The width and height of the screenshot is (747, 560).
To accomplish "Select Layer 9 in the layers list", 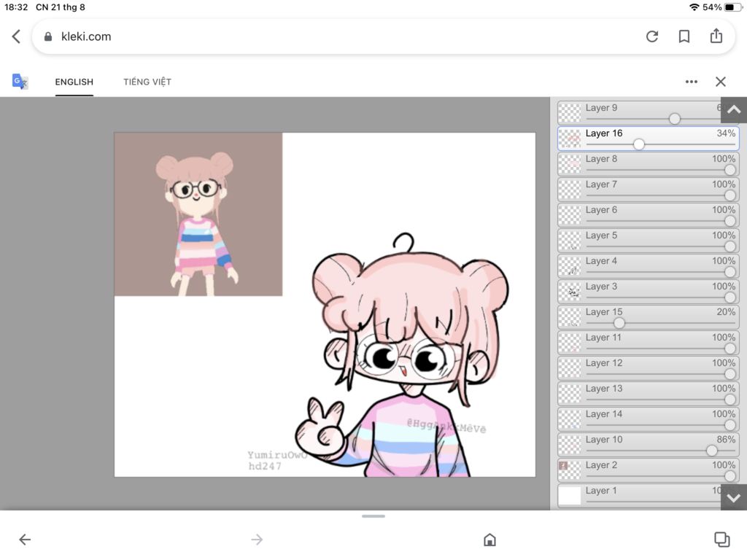I will tap(648, 112).
